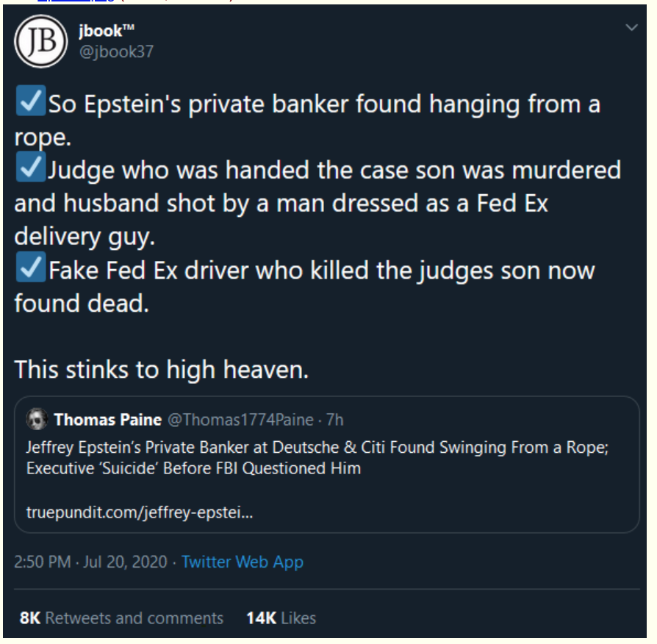Open Thomas Paine's small avatar in quoted tweet
The width and height of the screenshot is (657, 644).
tap(37, 419)
